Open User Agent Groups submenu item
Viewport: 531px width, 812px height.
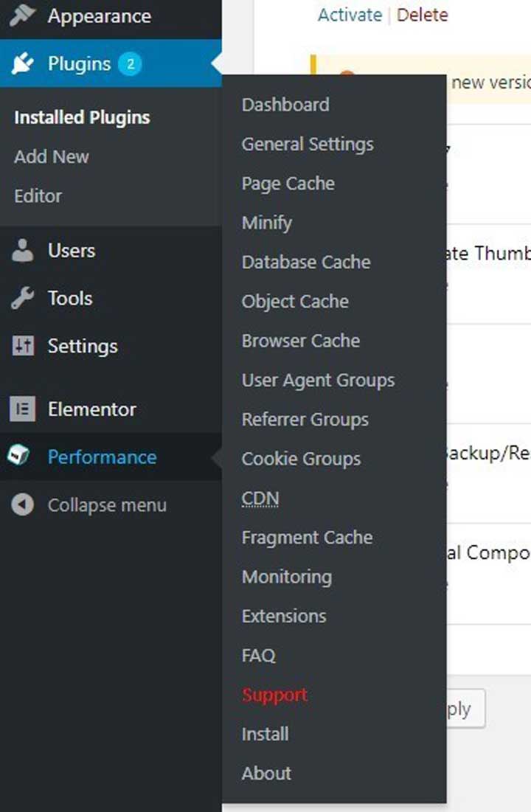coord(318,381)
